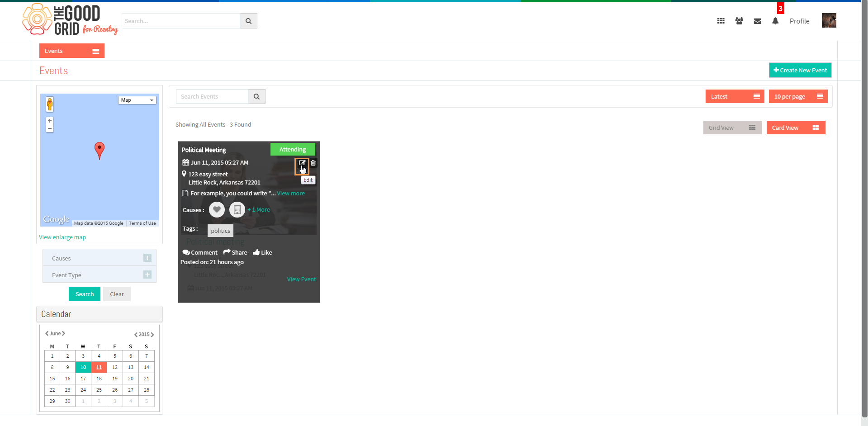This screenshot has height=426, width=868.
Task: Switch to Card View
Action: (x=796, y=128)
